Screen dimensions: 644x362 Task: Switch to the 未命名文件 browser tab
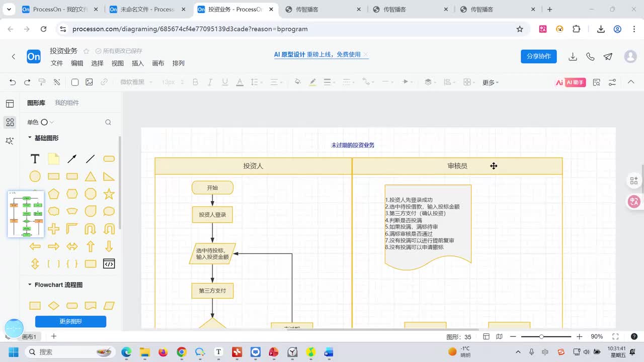point(147,9)
